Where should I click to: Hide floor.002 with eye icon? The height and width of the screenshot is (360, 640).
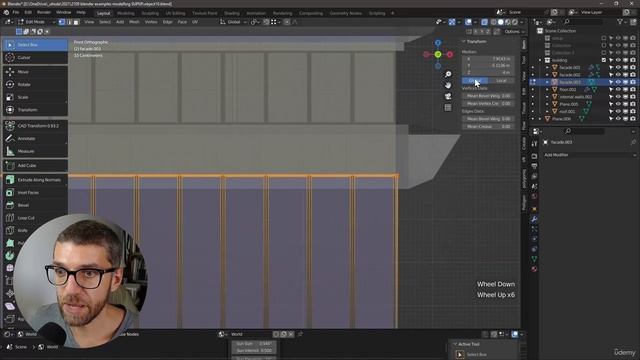(x=618, y=89)
